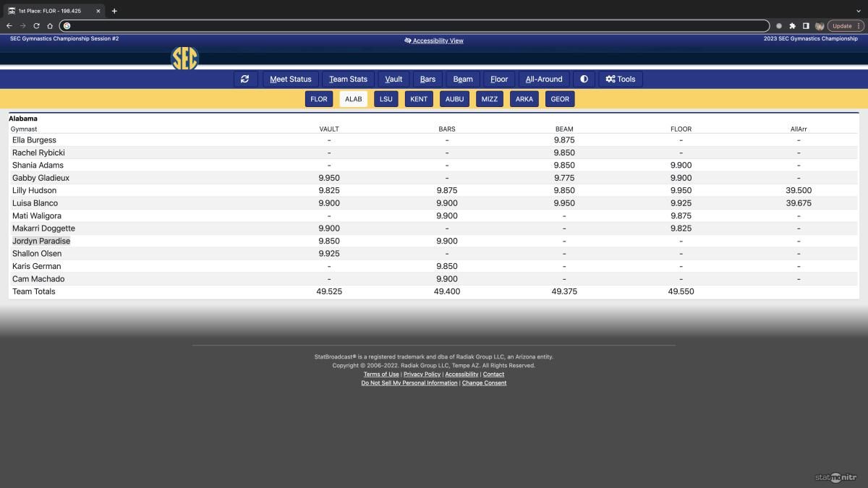The width and height of the screenshot is (868, 488).
Task: Click the VAULT column header
Action: pyautogui.click(x=329, y=129)
